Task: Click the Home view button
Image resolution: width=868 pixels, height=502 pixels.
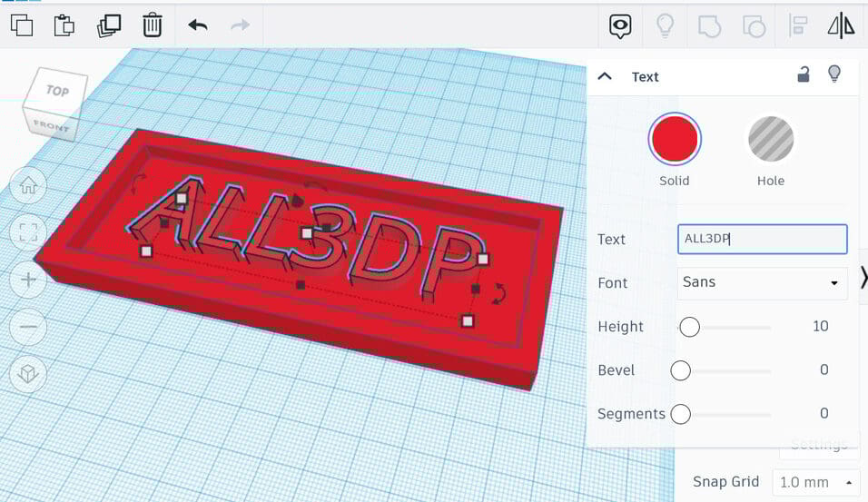Action: coord(28,185)
